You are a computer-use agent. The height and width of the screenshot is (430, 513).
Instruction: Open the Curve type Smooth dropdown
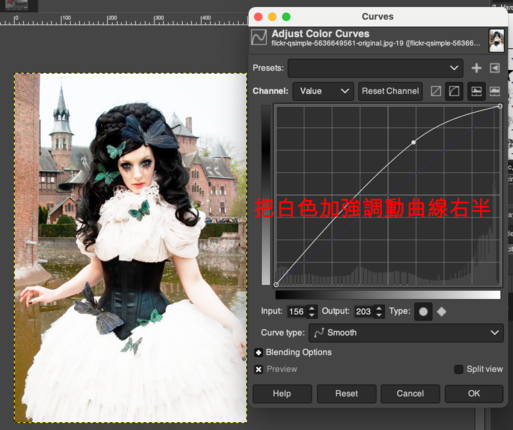pos(406,333)
